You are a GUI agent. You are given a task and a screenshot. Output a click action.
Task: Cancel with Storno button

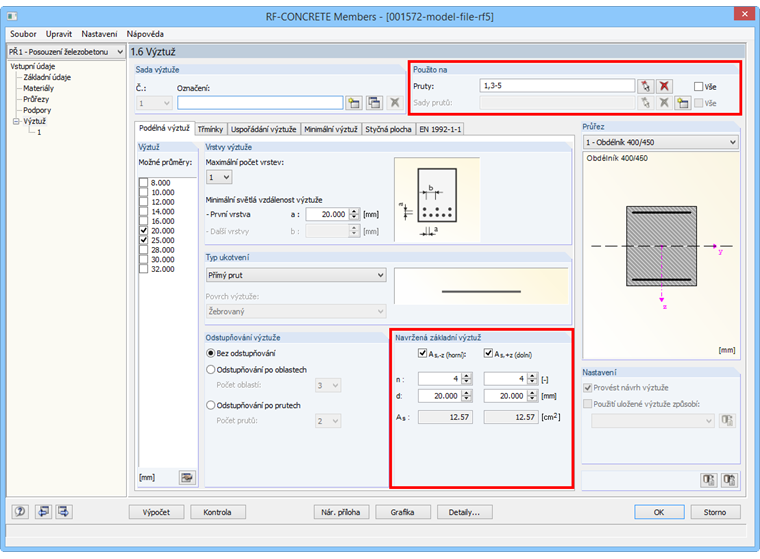pos(715,512)
